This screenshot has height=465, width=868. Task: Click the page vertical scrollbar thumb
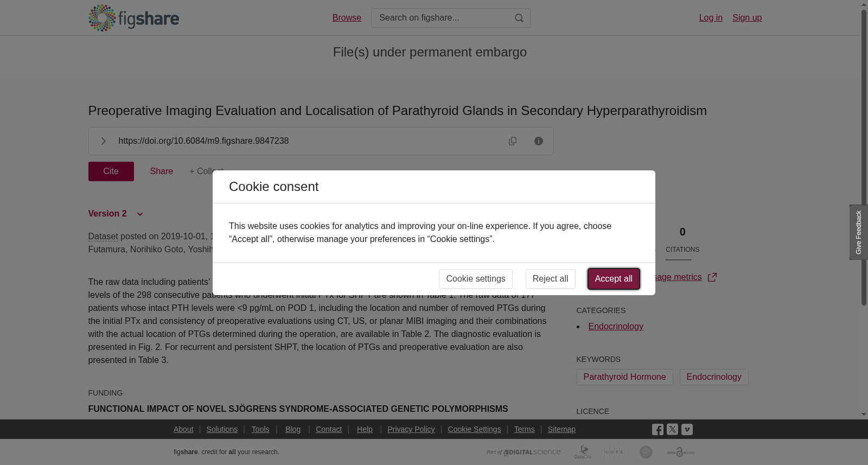(x=864, y=157)
